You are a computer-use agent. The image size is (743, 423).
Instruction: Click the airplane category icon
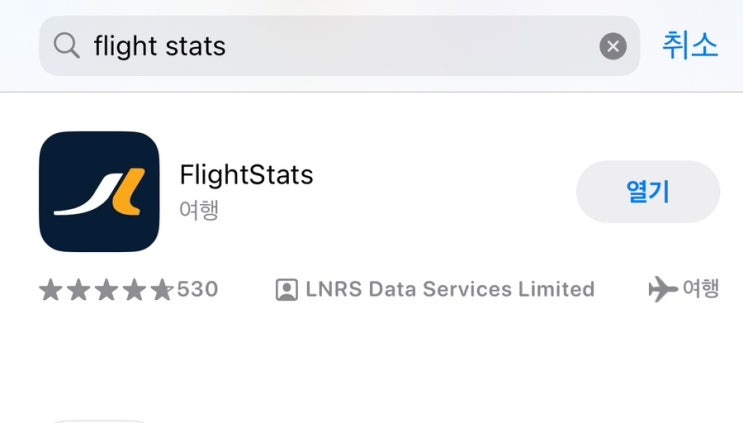[661, 290]
